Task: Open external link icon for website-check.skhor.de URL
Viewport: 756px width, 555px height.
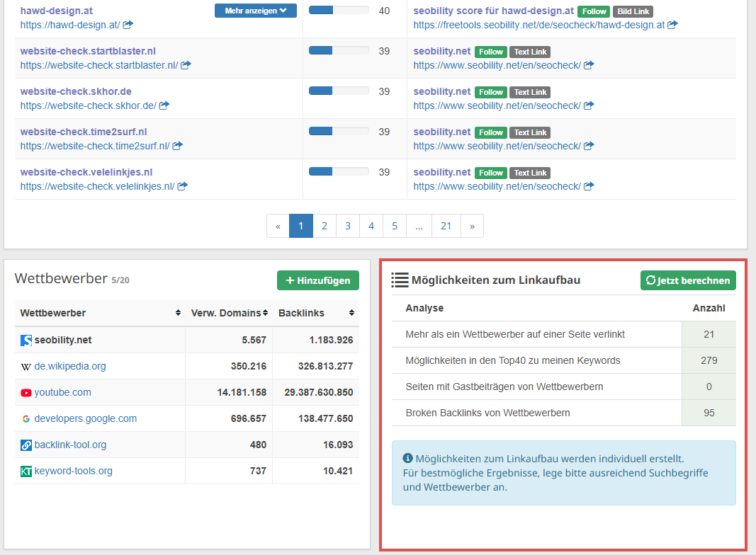Action: (x=164, y=105)
